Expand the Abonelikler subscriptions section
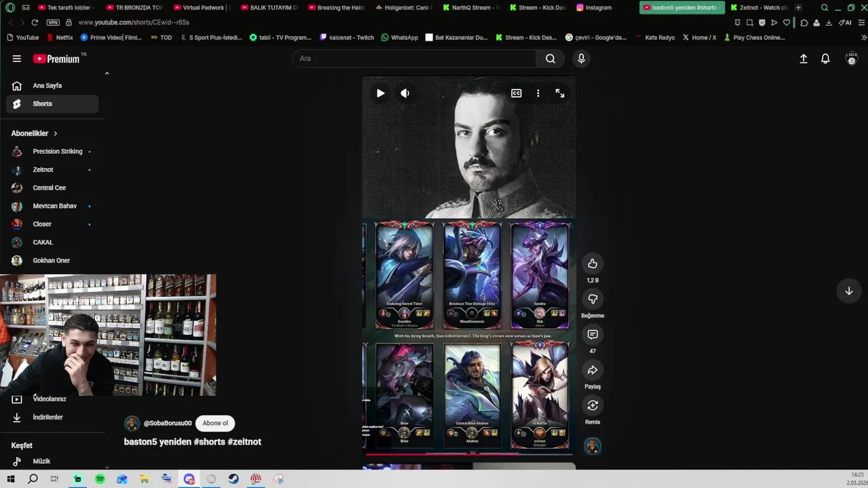Viewport: 868px width, 488px height. [35, 134]
